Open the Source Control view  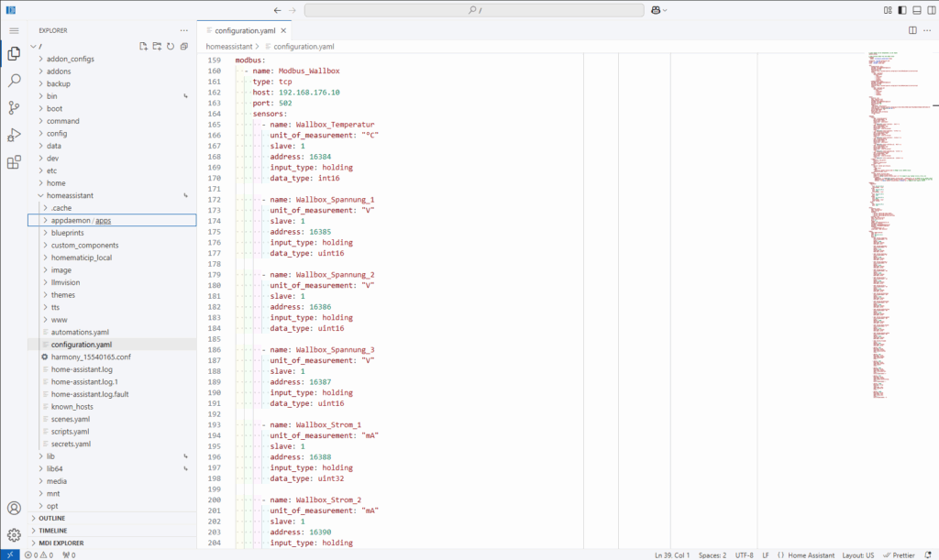(x=15, y=108)
